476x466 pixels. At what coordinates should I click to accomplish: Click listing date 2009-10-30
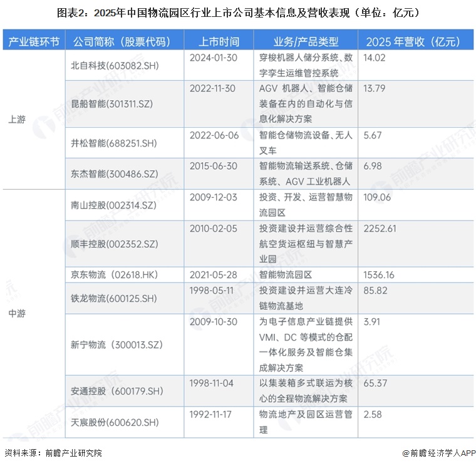[x=214, y=322]
